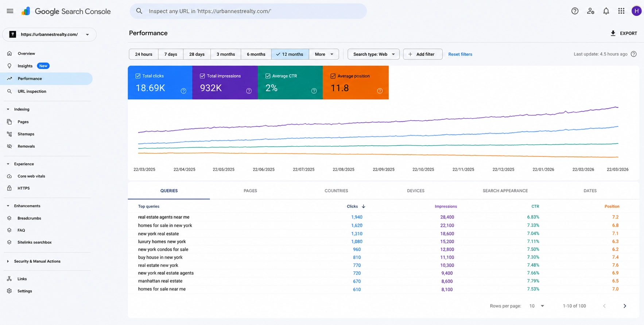Select the 12 months date range
The image size is (644, 325).
click(290, 54)
